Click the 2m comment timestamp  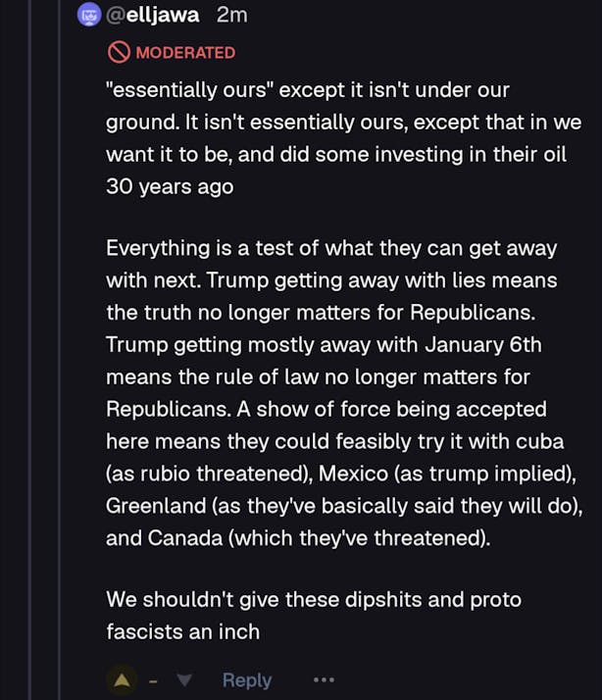pyautogui.click(x=231, y=15)
